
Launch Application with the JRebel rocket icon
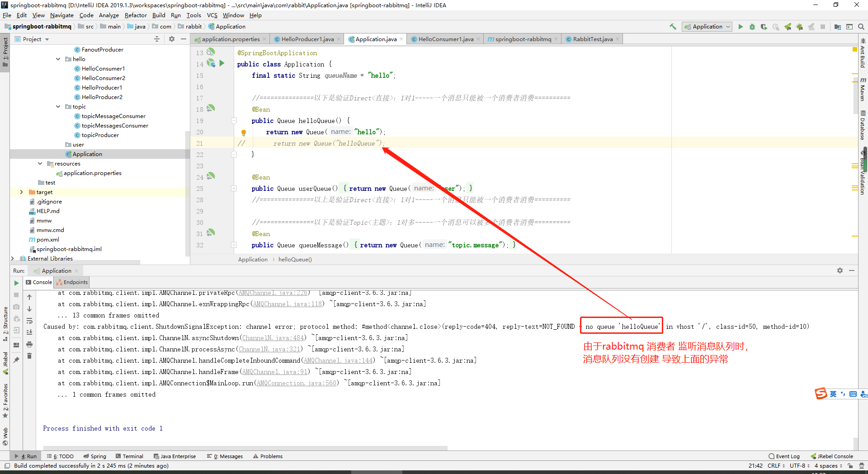tap(788, 27)
